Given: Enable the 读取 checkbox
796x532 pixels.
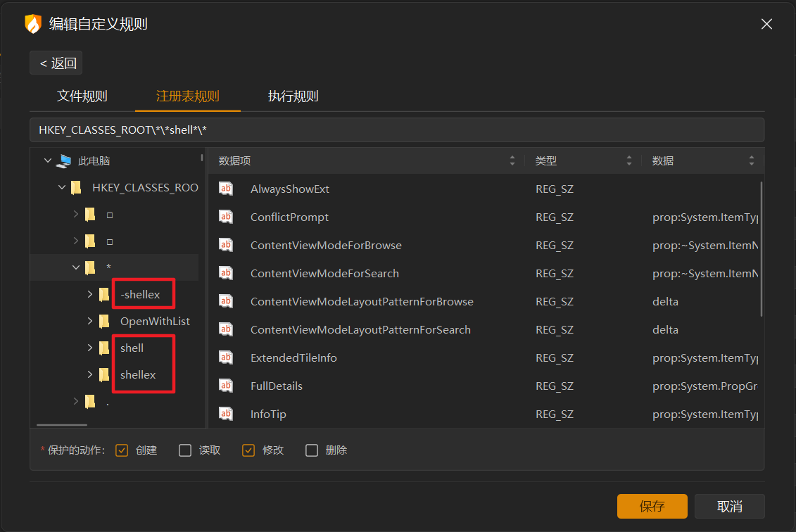Looking at the screenshot, I should coord(185,450).
